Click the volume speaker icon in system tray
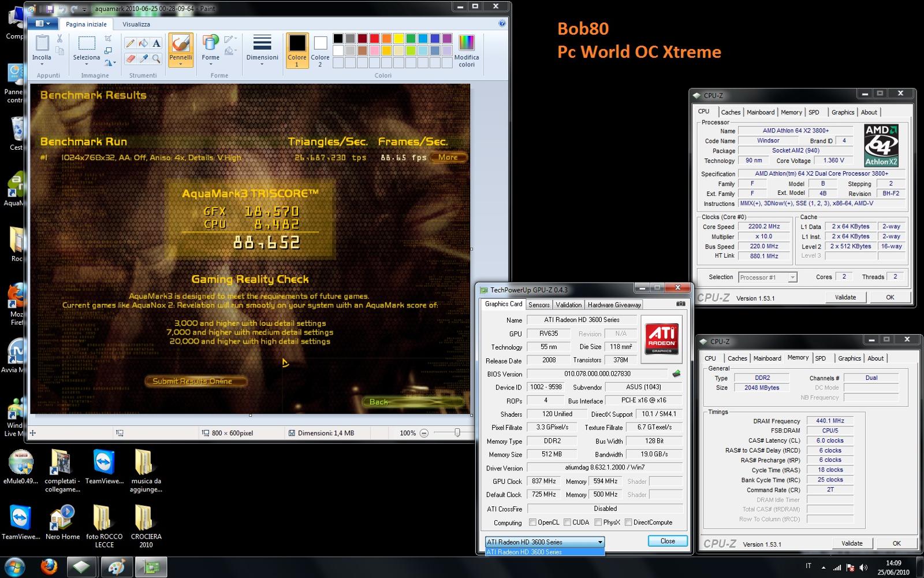924x578 pixels. [863, 567]
